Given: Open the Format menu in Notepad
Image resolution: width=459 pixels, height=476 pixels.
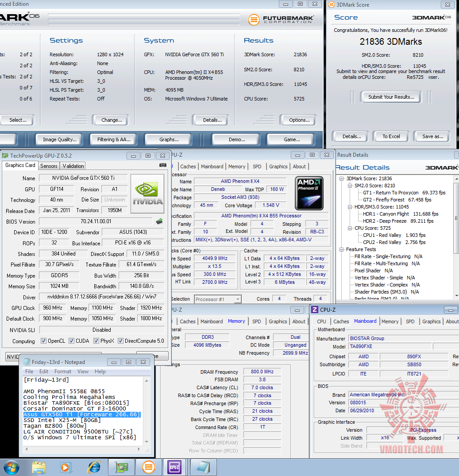Looking at the screenshot, I should coord(62,371).
